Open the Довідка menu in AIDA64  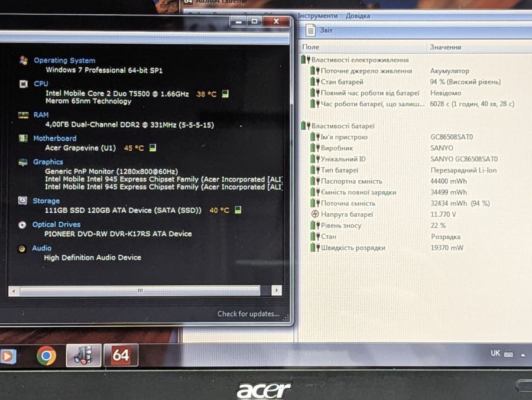pyautogui.click(x=358, y=15)
